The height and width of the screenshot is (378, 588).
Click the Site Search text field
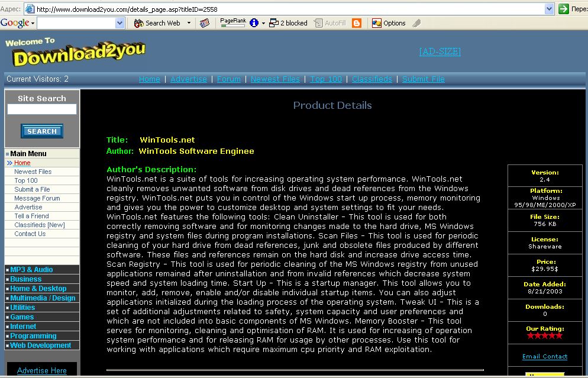(x=42, y=109)
